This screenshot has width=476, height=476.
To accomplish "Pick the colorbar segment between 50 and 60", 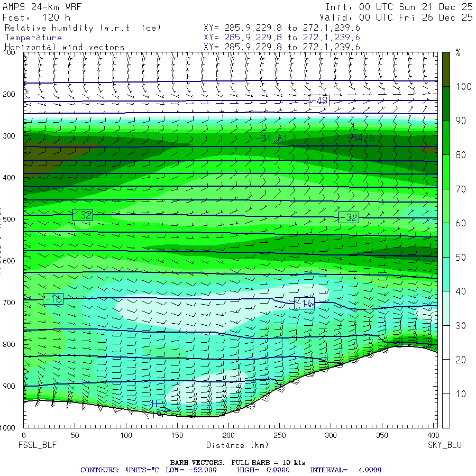I will 446,240.
